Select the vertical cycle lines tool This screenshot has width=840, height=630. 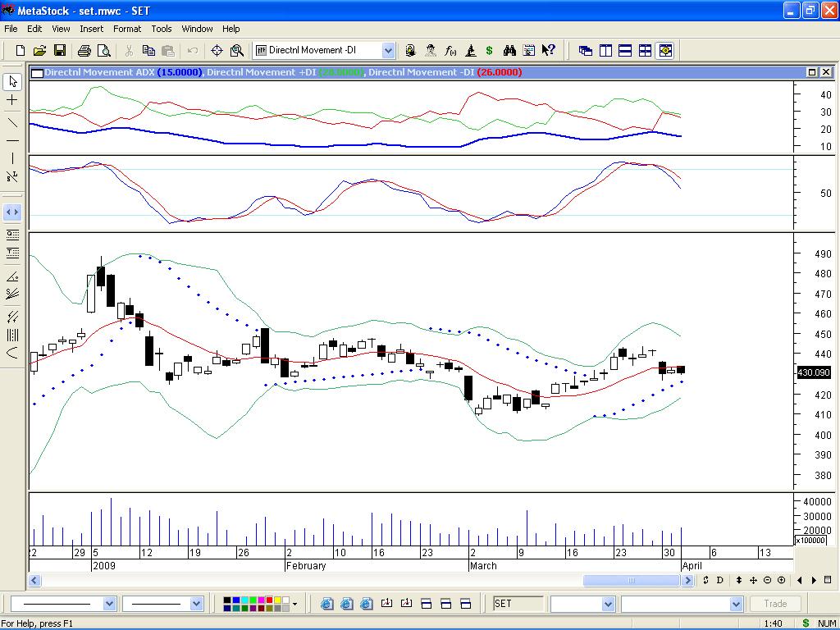click(x=12, y=336)
